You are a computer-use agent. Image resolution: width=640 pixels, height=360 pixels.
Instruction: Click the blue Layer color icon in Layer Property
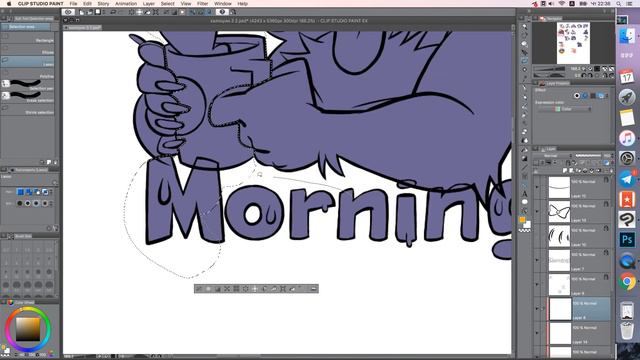pos(601,96)
